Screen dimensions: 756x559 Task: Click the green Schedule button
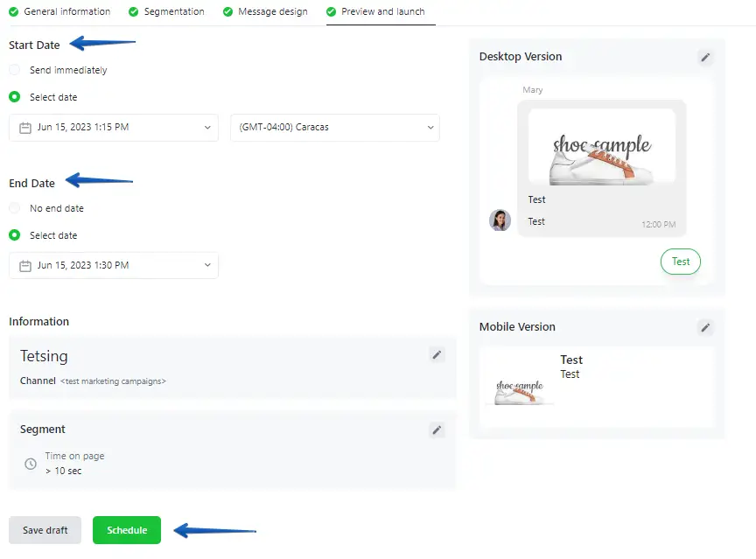coord(127,530)
